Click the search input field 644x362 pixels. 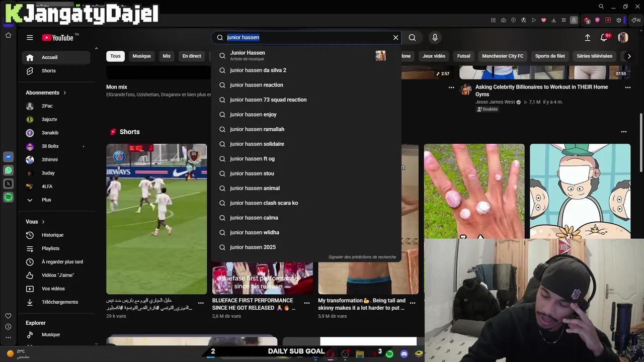[307, 37]
